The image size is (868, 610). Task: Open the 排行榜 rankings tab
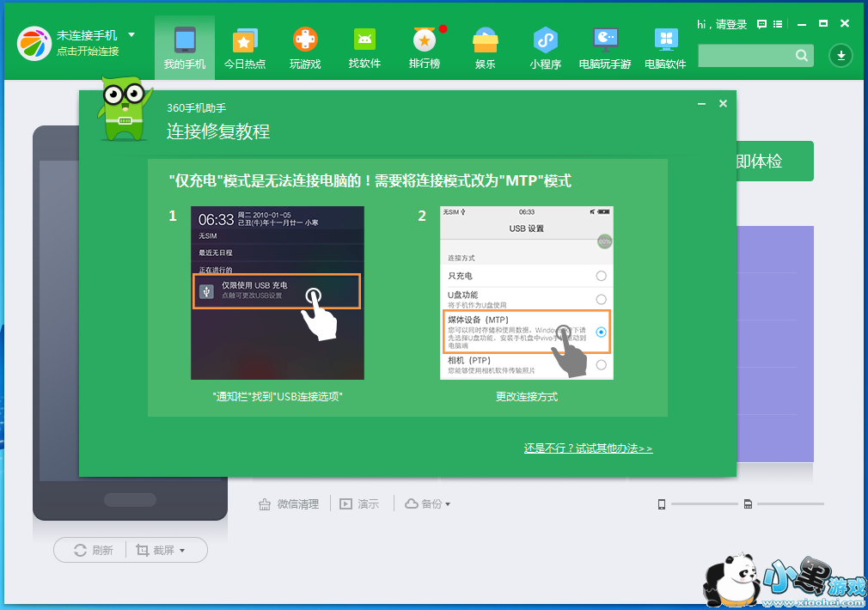(x=425, y=48)
